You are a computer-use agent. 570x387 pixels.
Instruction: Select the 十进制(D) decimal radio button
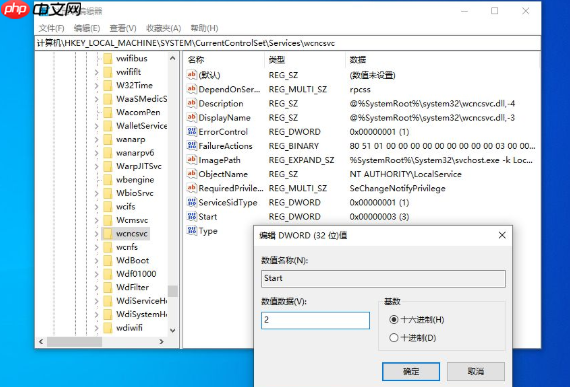point(393,338)
